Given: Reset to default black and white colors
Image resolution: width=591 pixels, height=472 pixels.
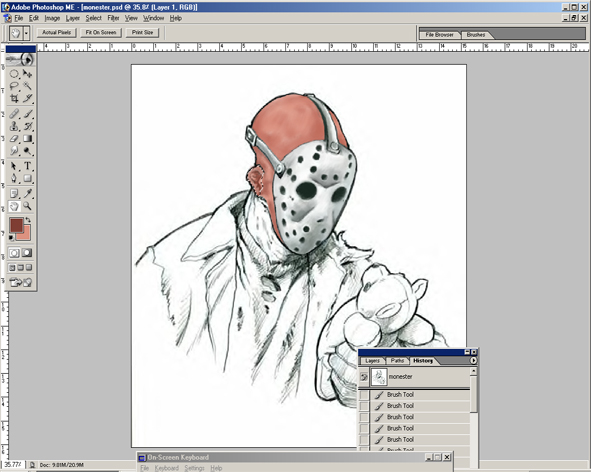Looking at the screenshot, I should coord(11,238).
